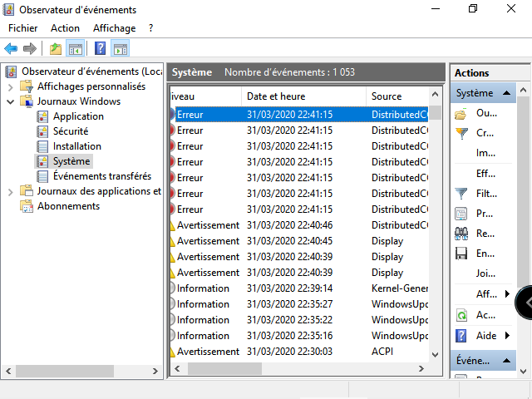Collapse the Événe... section in Actions pane

click(x=506, y=360)
